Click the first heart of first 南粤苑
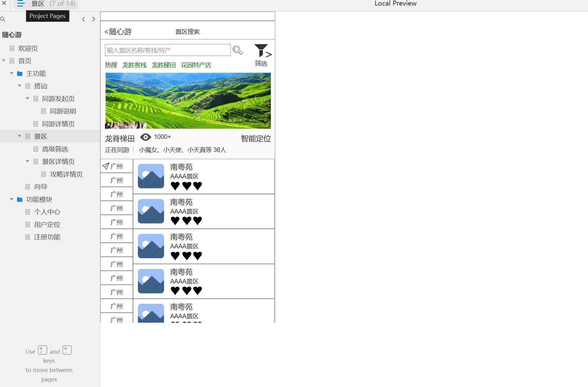Image resolution: width=588 pixels, height=387 pixels. click(x=175, y=186)
